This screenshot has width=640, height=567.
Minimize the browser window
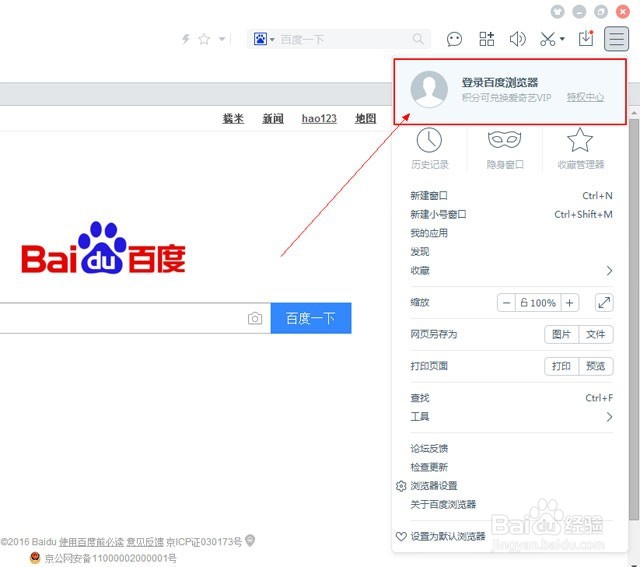pyautogui.click(x=579, y=11)
